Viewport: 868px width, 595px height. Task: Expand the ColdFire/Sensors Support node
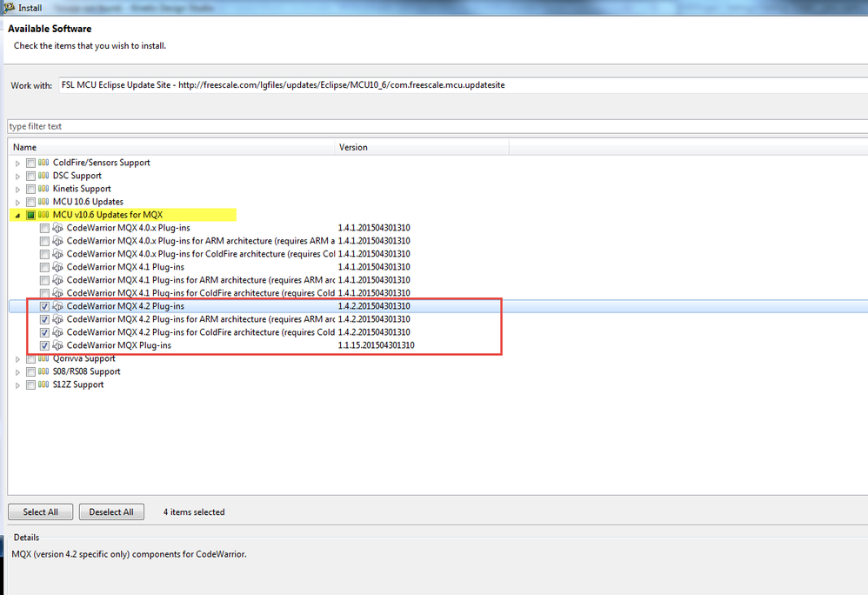click(17, 164)
